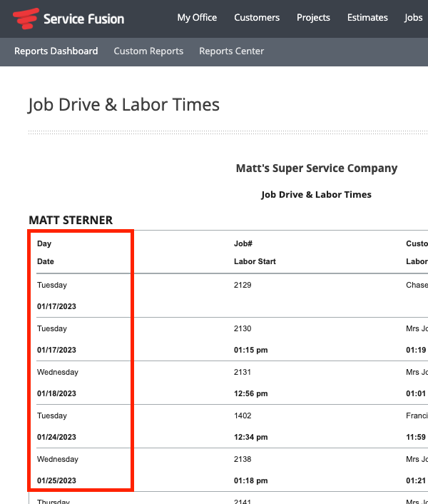Click the Labor Start column header
428x504 pixels.
[x=255, y=261]
